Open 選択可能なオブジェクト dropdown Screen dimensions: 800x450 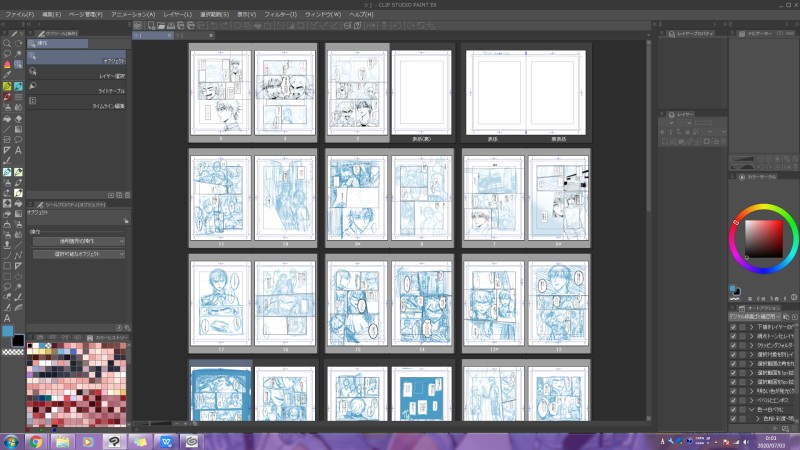tap(79, 254)
